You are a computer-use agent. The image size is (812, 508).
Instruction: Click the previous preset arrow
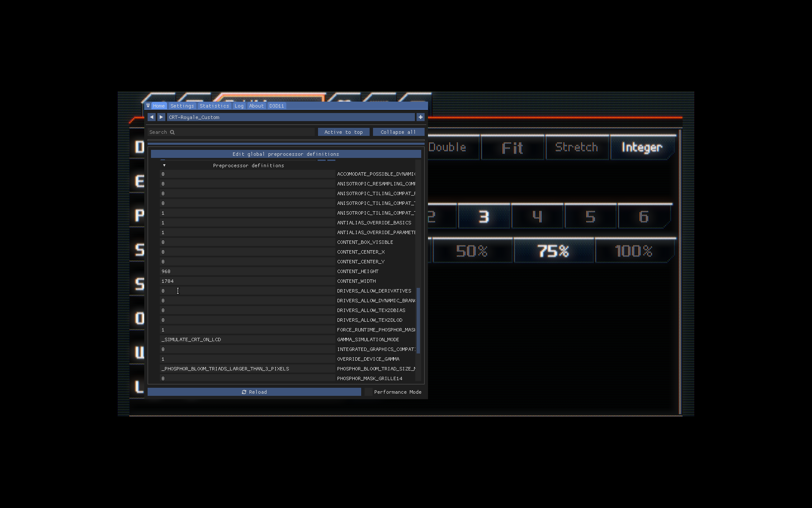152,117
